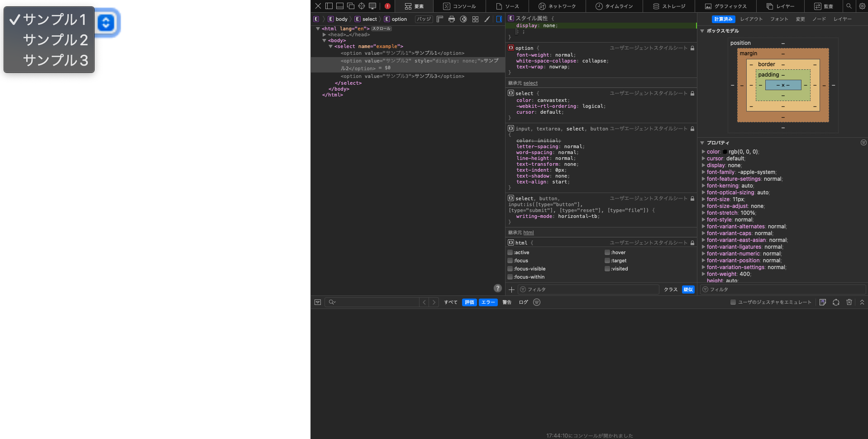The image size is (868, 439).
Task: Click the element selection crosshair icon
Action: [x=361, y=6]
